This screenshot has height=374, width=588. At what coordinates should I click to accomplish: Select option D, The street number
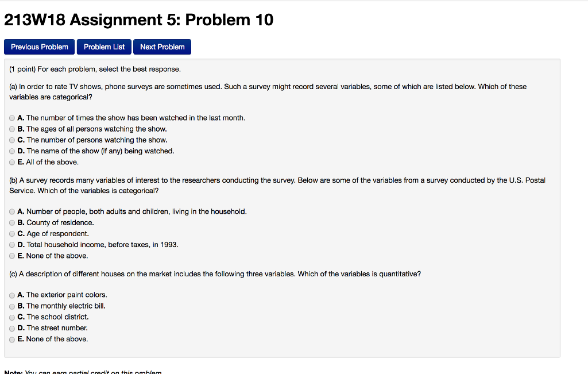coord(11,328)
